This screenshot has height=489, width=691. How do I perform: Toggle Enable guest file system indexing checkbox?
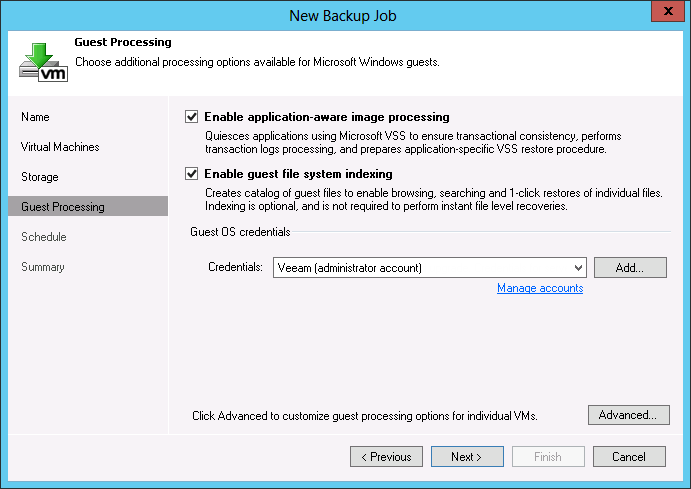point(193,174)
